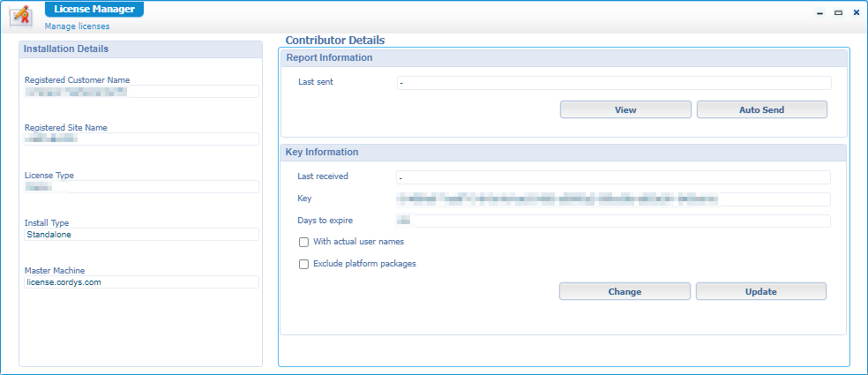Focus the Key text field
Screen dimensions: 868x375
(x=613, y=199)
